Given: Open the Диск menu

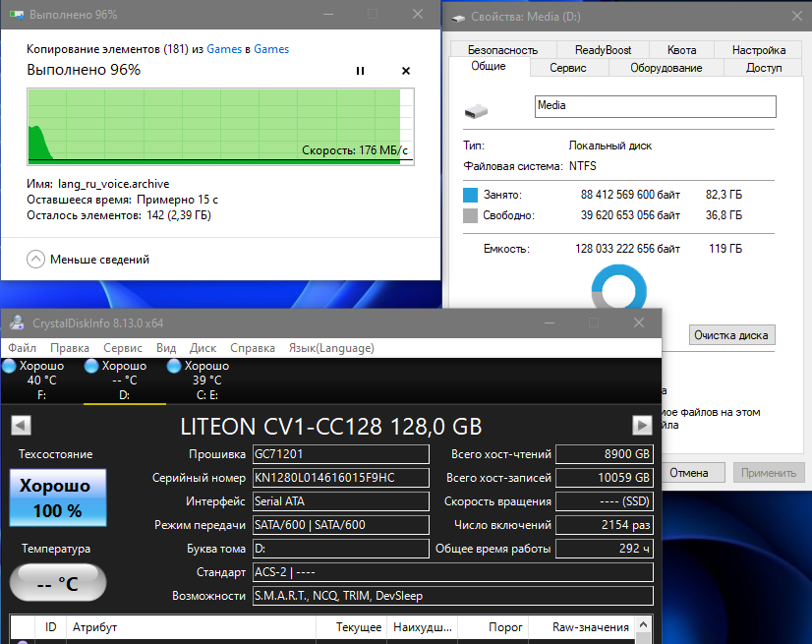Looking at the screenshot, I should [x=203, y=348].
